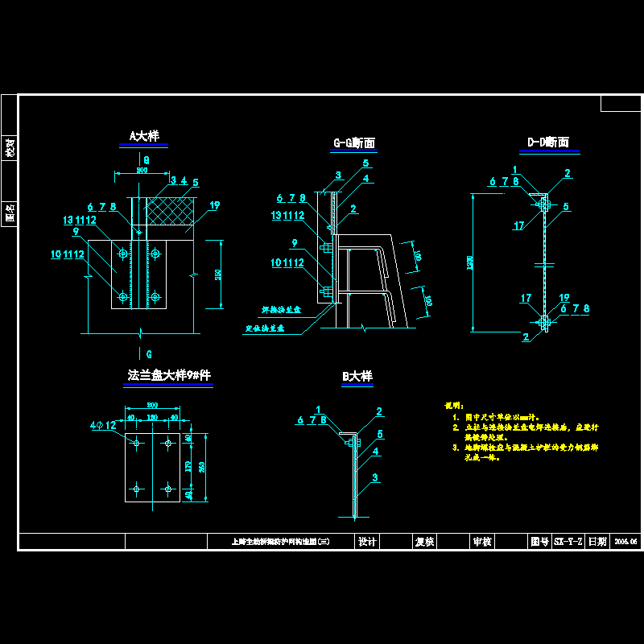Click the 设计 cell in title block
This screenshot has width=644, height=644.
(366, 542)
